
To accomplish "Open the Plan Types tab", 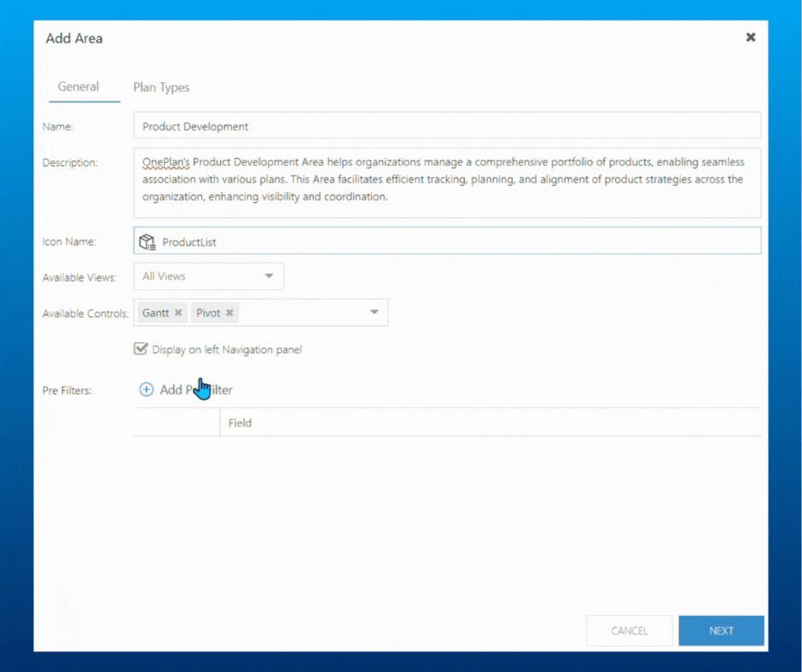I will [x=161, y=88].
